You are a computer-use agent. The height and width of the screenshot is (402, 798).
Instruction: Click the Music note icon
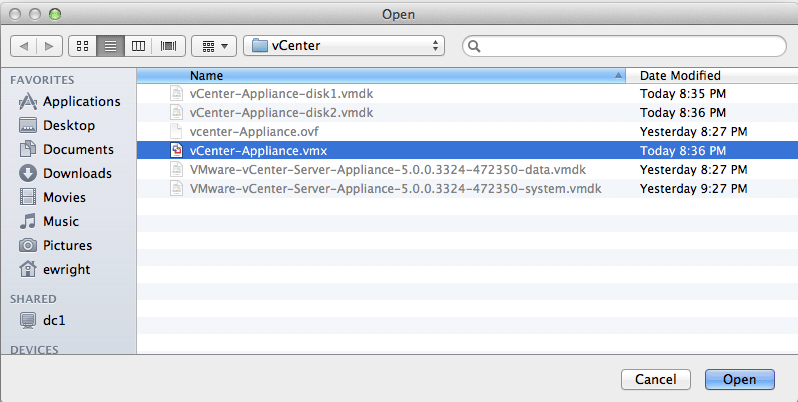tap(27, 221)
